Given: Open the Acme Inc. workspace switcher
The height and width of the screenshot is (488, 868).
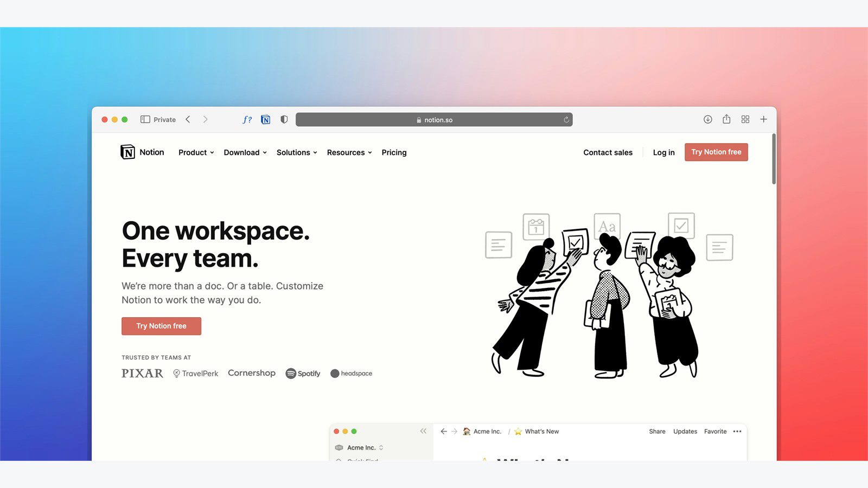Looking at the screenshot, I should click(359, 447).
